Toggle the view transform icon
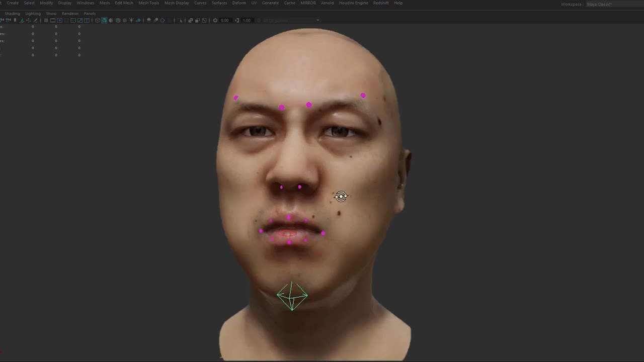 259,20
